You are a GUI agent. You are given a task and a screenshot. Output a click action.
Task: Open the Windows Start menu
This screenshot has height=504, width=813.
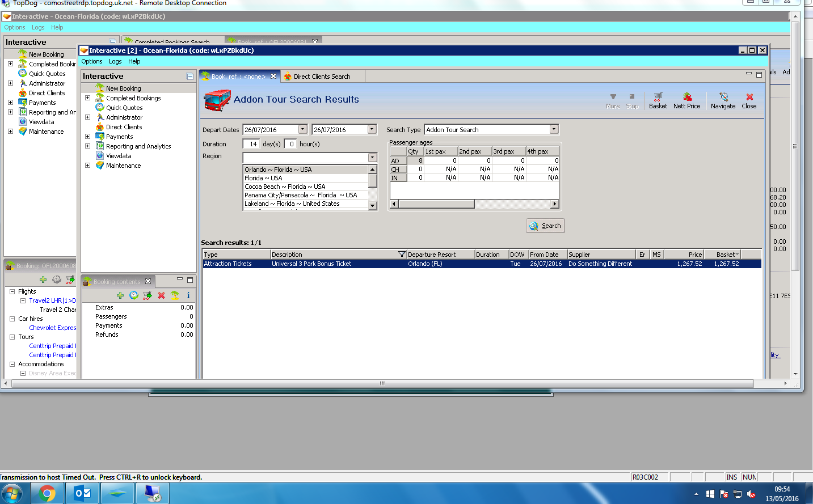tap(12, 493)
